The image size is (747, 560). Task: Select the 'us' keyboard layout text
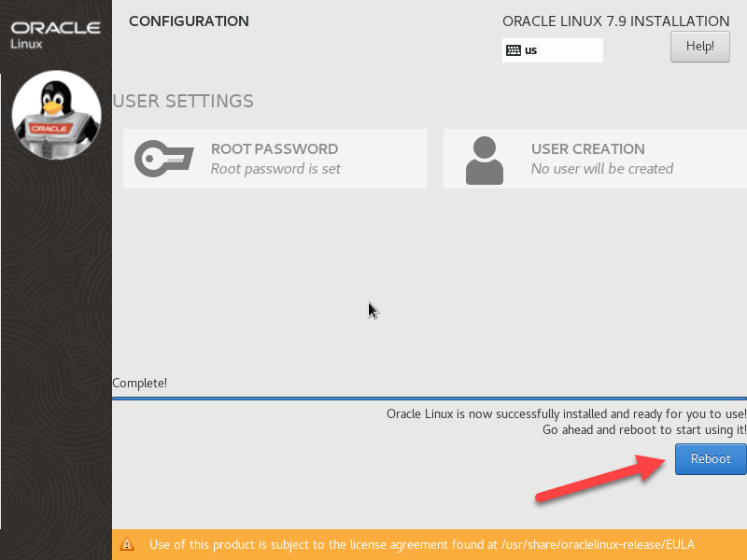(531, 50)
